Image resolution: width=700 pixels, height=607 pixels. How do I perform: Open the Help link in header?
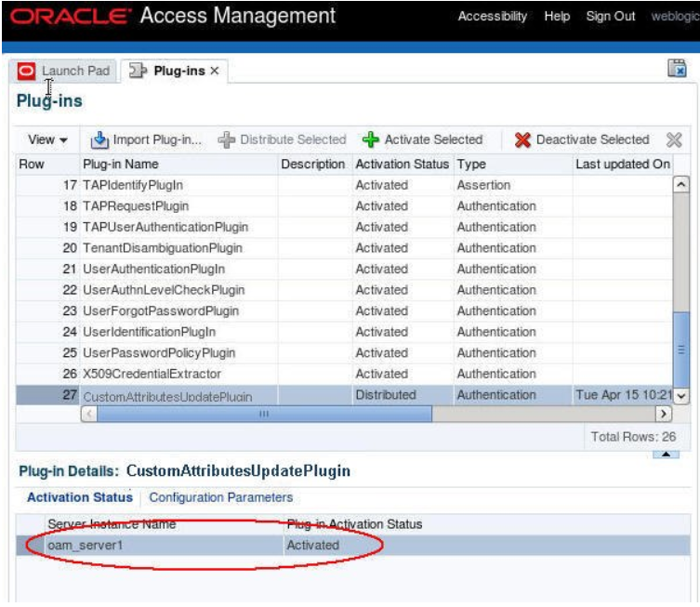[557, 17]
